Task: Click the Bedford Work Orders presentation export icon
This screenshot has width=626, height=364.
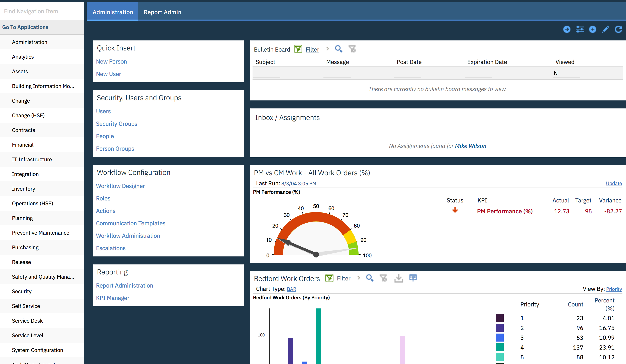Action: [413, 278]
